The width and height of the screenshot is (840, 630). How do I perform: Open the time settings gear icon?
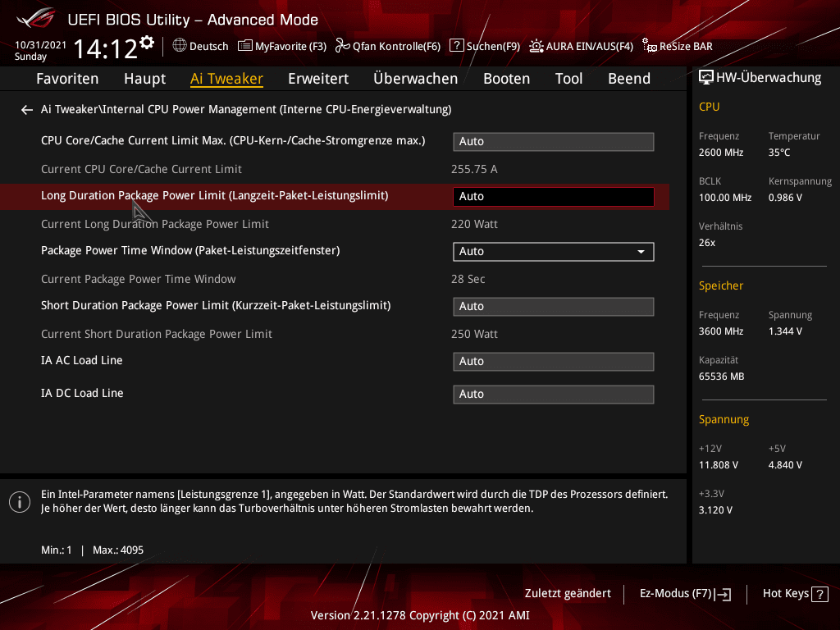[x=147, y=43]
